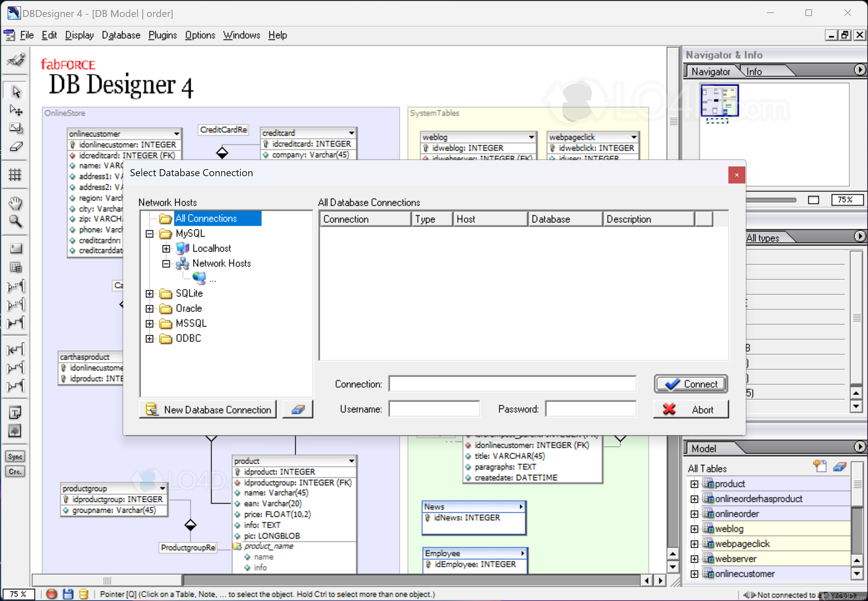The height and width of the screenshot is (601, 868).
Task: Select the Zoom magnifier tool
Action: [x=15, y=221]
